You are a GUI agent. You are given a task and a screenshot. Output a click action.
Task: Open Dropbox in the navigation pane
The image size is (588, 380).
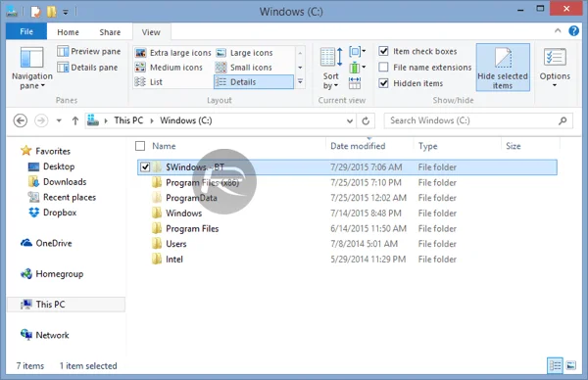tap(53, 213)
